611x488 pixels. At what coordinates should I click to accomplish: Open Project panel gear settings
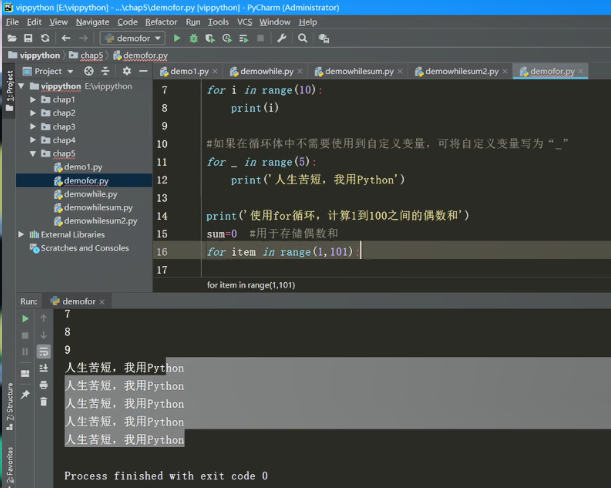(127, 71)
